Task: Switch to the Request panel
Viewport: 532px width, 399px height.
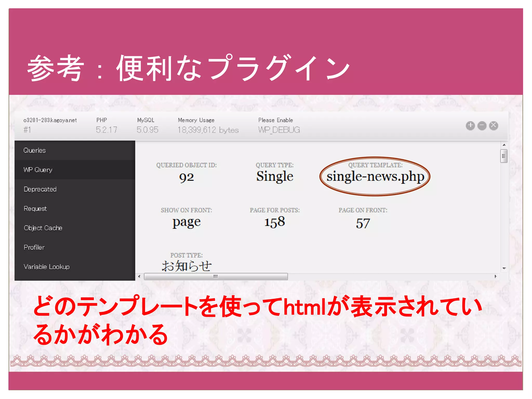Action: point(75,209)
